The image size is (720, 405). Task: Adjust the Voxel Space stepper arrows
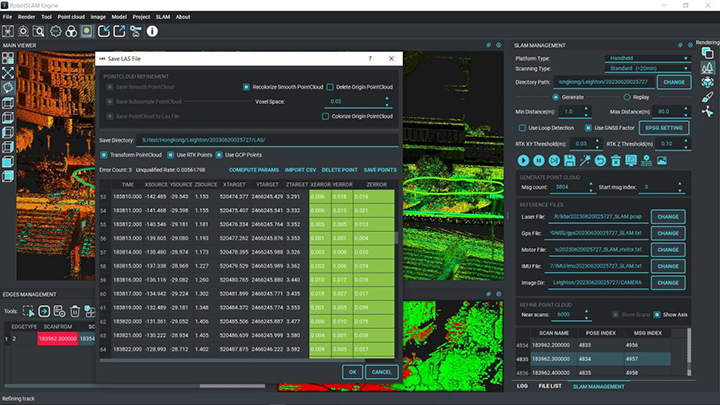(x=387, y=101)
